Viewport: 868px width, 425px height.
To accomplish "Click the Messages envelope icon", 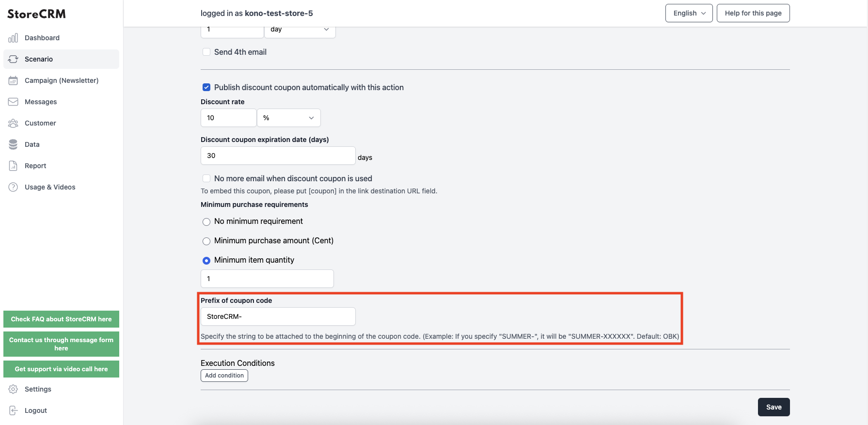I will (13, 102).
